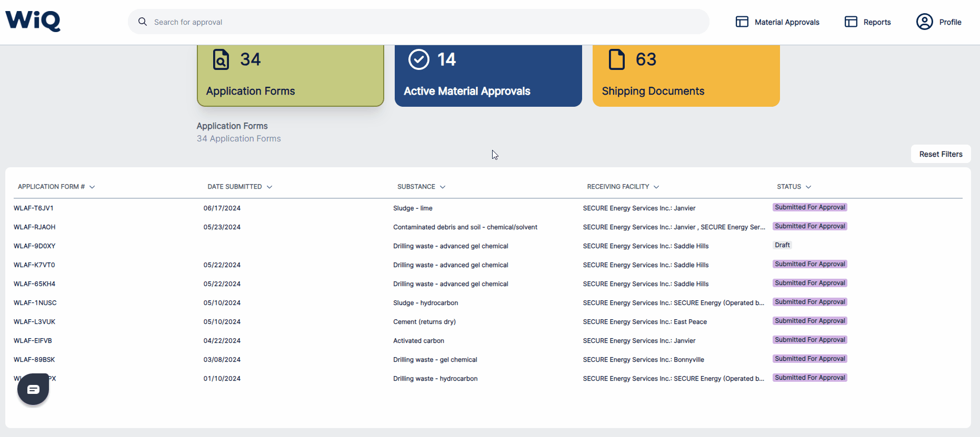
Task: Click the Draft status badge
Action: pyautogui.click(x=783, y=245)
